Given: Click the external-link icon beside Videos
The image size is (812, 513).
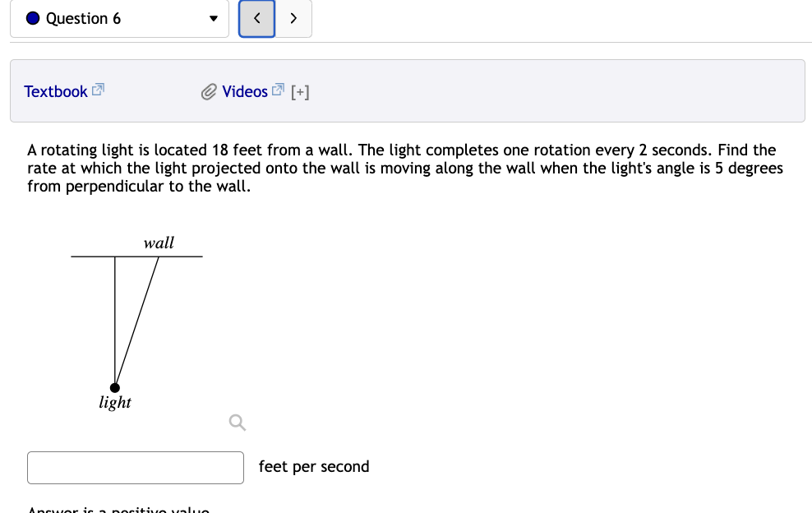Looking at the screenshot, I should pyautogui.click(x=277, y=88).
